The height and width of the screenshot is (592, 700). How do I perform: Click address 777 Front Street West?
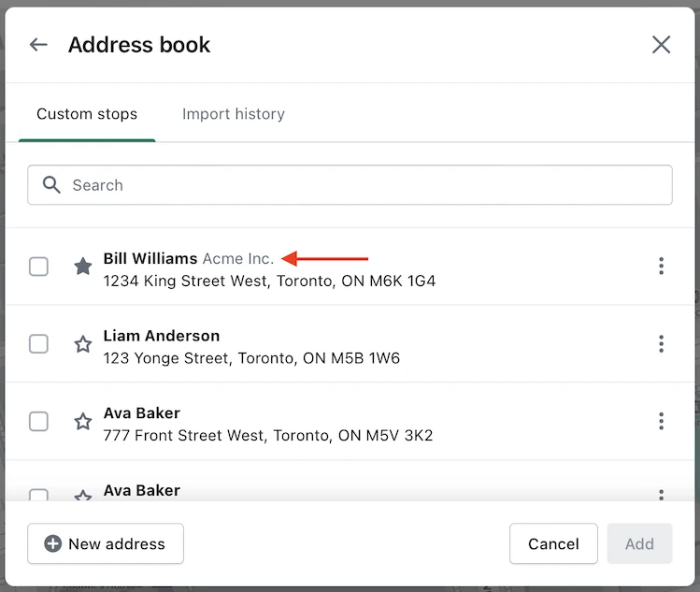pyautogui.click(x=268, y=436)
